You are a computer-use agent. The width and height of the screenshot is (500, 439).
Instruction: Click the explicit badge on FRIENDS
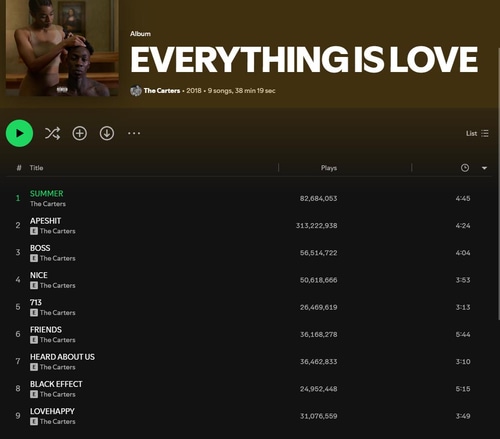34,340
